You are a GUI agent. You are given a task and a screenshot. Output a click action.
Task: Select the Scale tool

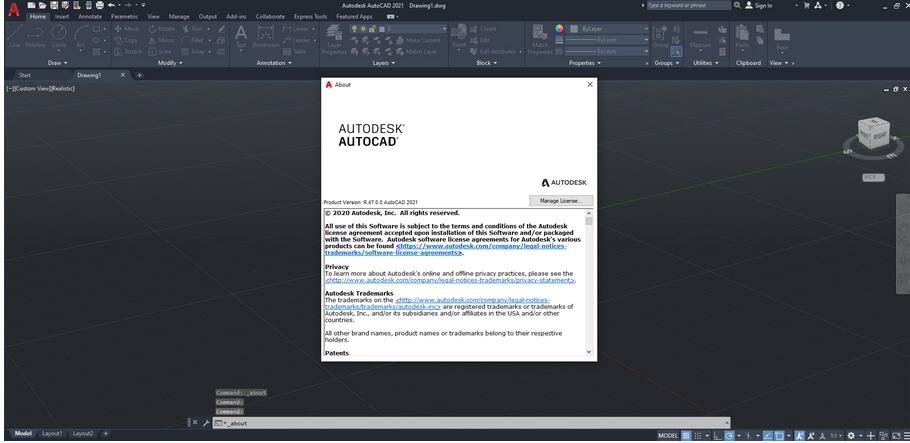coord(160,51)
